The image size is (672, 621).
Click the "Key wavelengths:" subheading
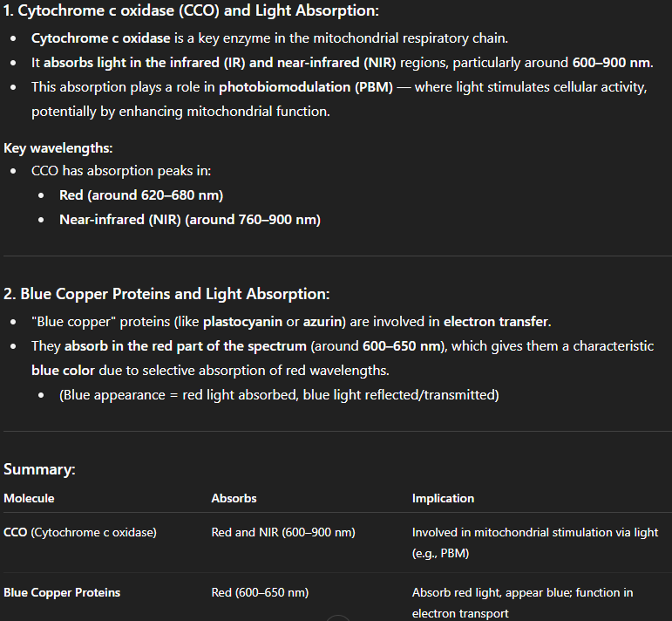point(58,148)
